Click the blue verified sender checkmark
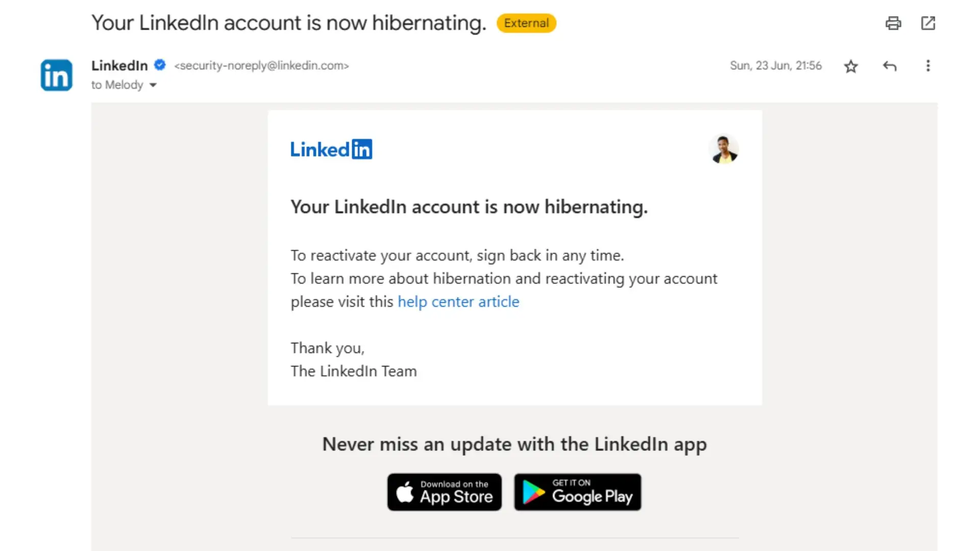 [160, 65]
